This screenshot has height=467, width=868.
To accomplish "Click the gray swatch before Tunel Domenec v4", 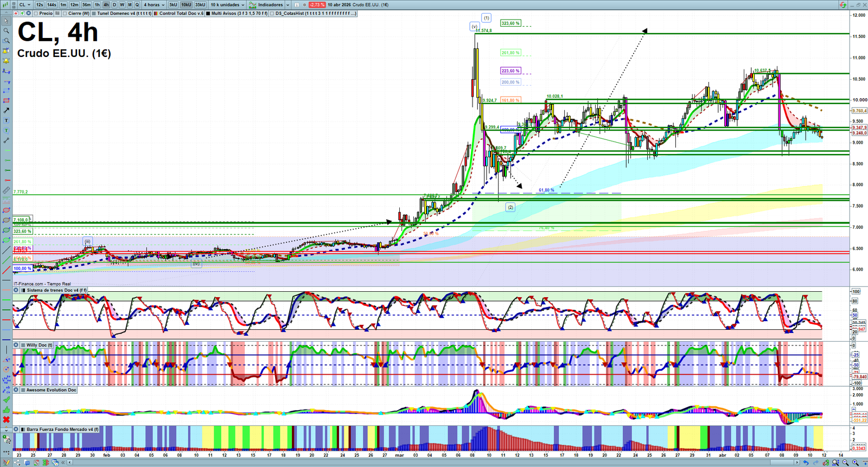I will [x=94, y=13].
